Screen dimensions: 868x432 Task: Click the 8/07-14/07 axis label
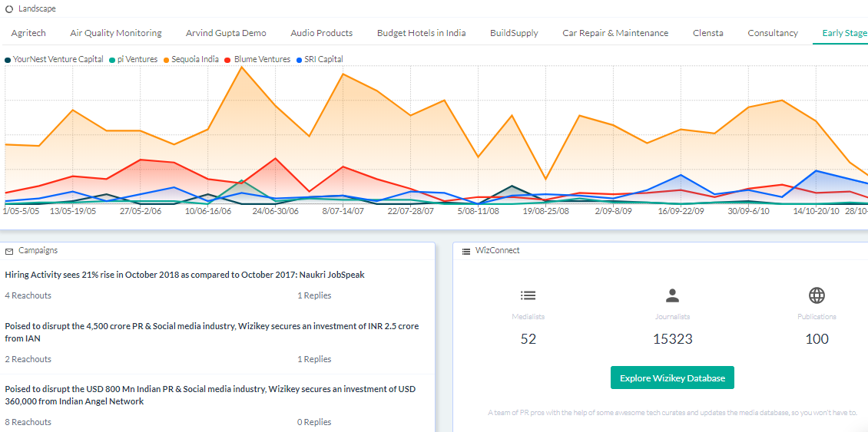(x=343, y=211)
